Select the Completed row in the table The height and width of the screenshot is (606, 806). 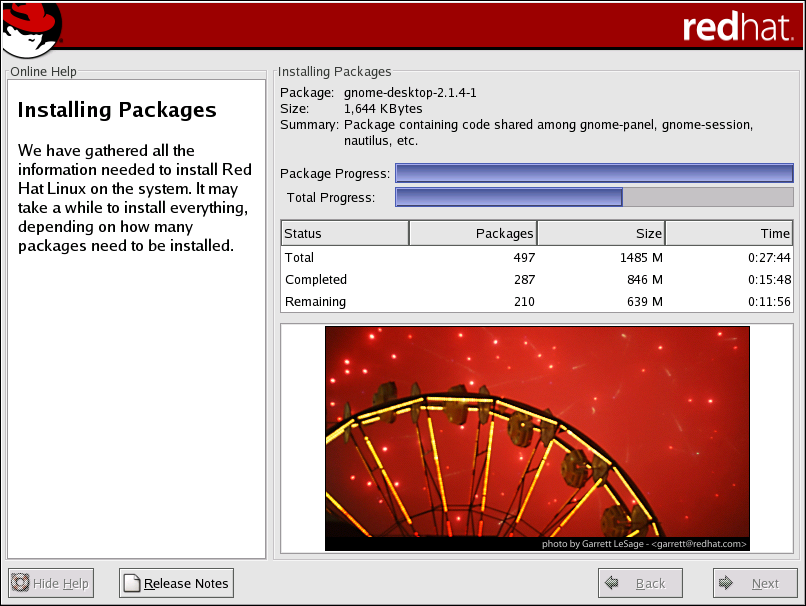click(537, 280)
